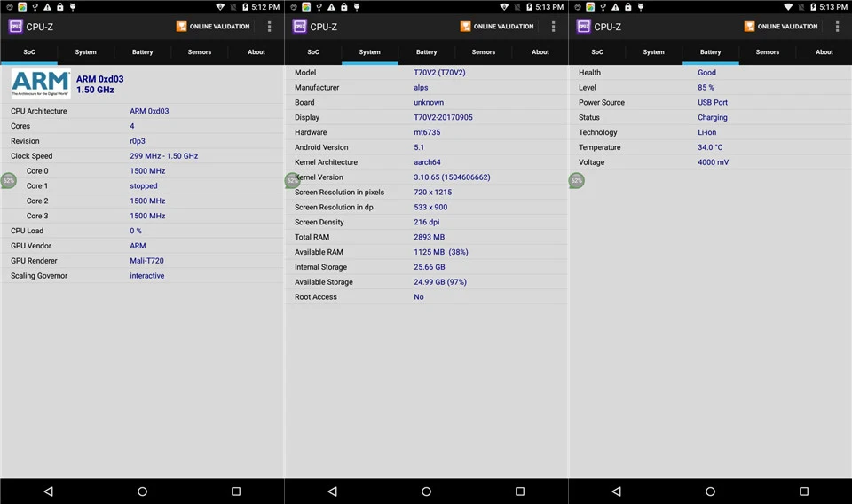Tap warning triangle icon in SoC status bar
852x504 pixels.
[x=47, y=7]
